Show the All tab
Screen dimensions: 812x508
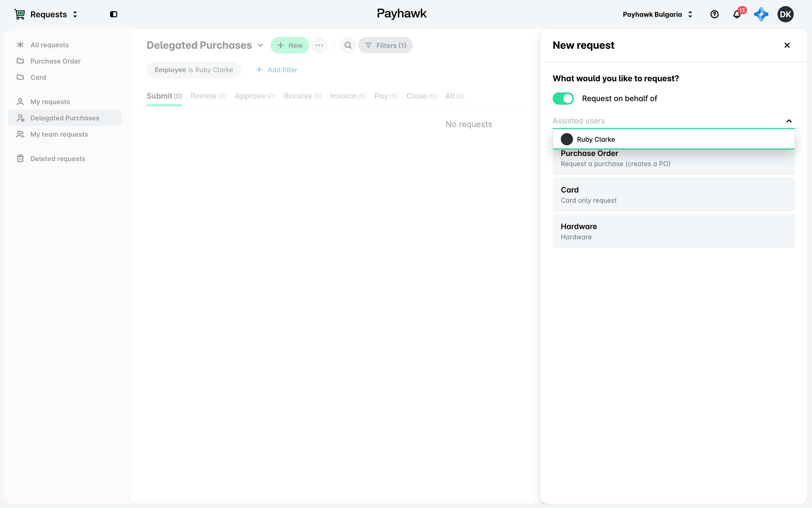(454, 96)
